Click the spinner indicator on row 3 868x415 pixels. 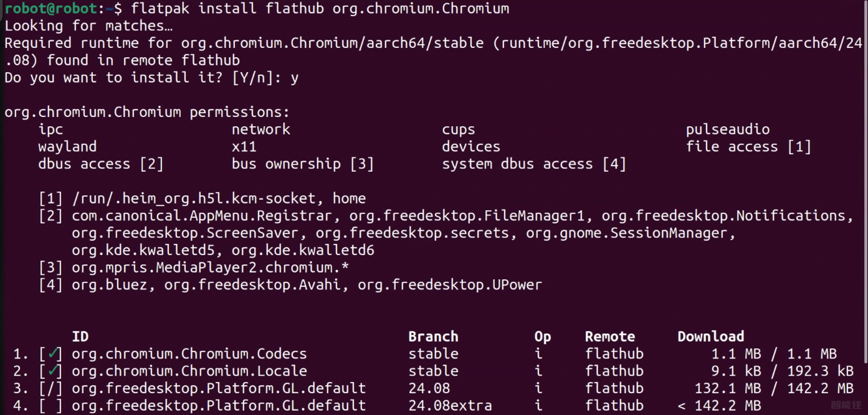(50, 388)
